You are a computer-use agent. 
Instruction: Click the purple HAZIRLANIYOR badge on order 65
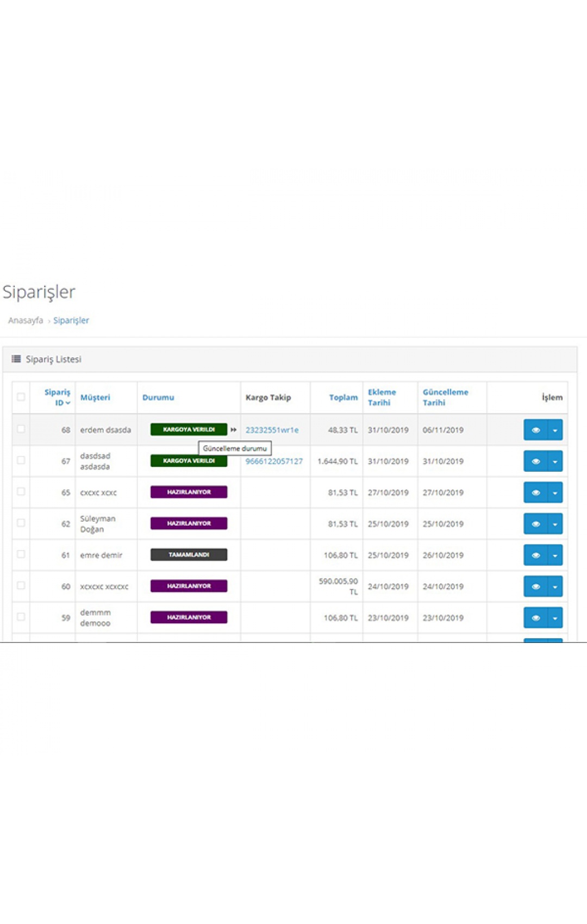pos(189,492)
